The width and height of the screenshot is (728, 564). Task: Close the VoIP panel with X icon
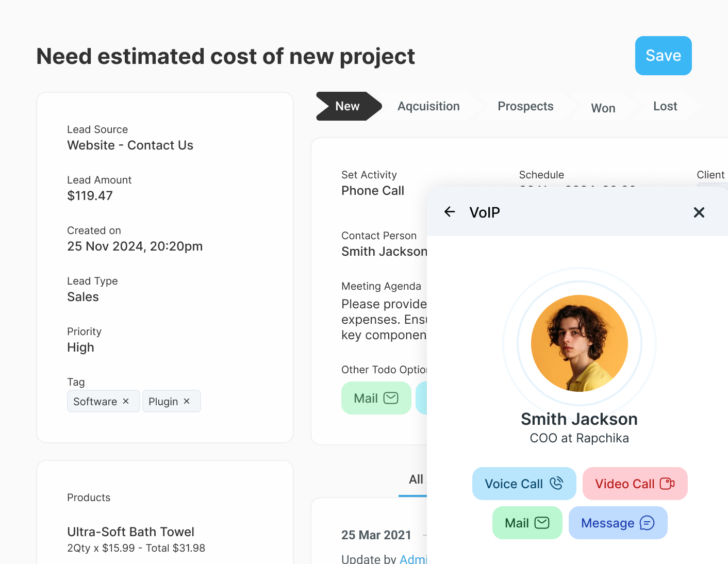(x=699, y=212)
